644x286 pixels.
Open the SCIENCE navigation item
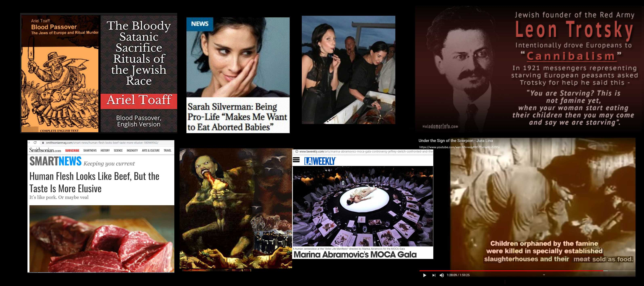click(118, 150)
